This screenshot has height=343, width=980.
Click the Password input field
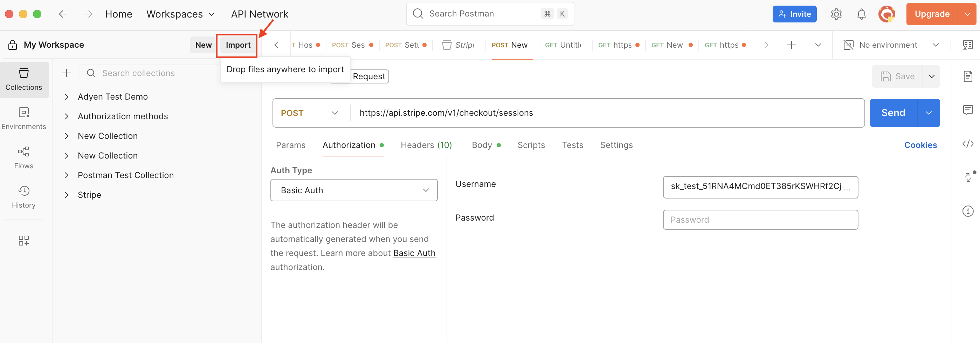tap(760, 220)
